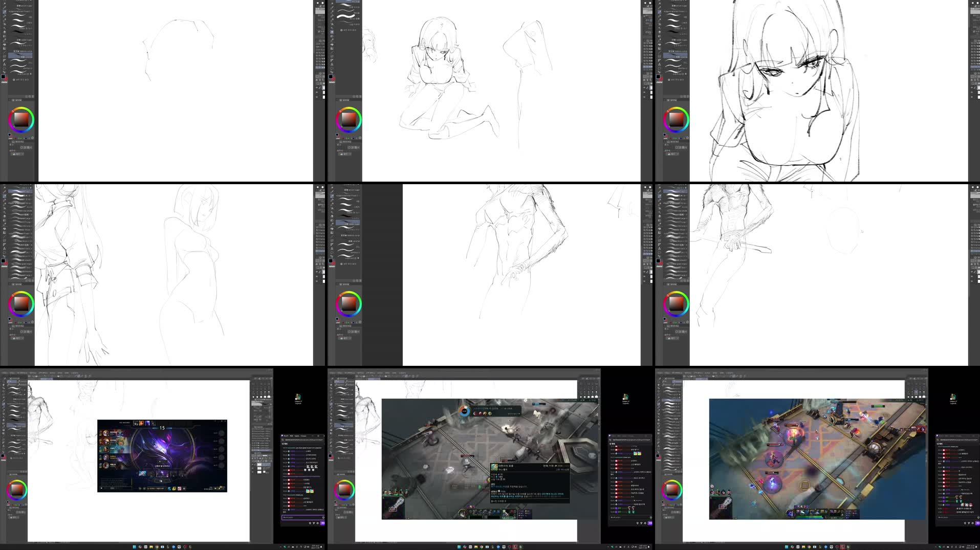
Task: Open the first menu in the menu bar above the colorful bridge game canvas
Action: pos(660,373)
